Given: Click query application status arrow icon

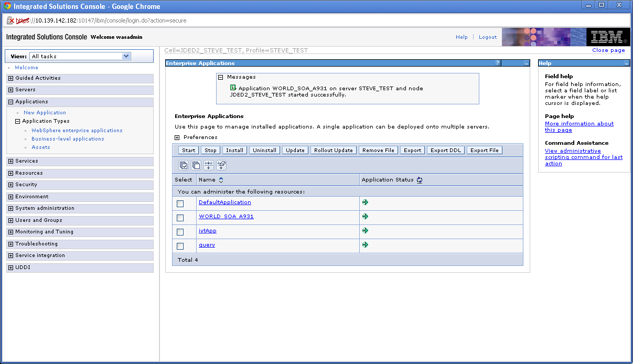Looking at the screenshot, I should tap(365, 244).
